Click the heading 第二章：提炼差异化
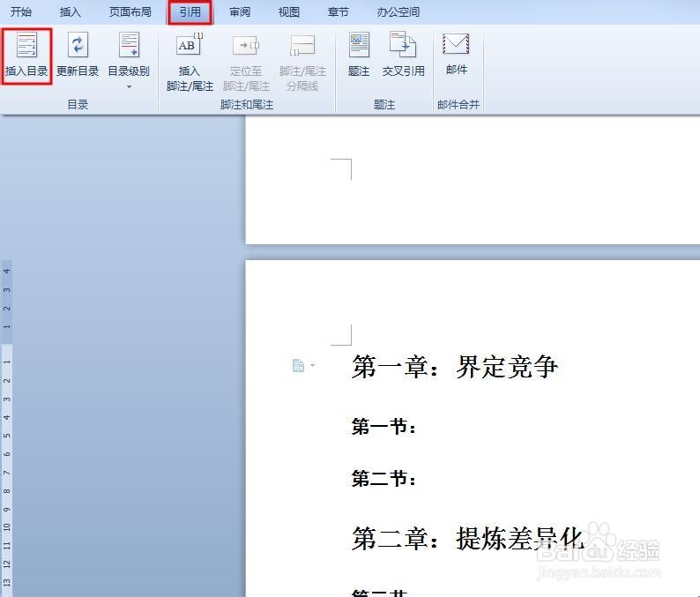The height and width of the screenshot is (597, 700). (x=468, y=539)
